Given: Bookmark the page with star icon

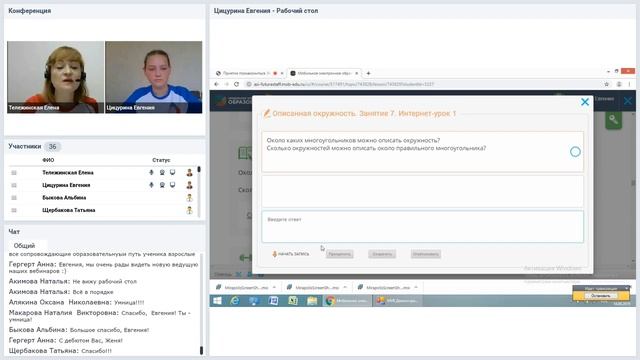Looking at the screenshot, I should [x=607, y=84].
